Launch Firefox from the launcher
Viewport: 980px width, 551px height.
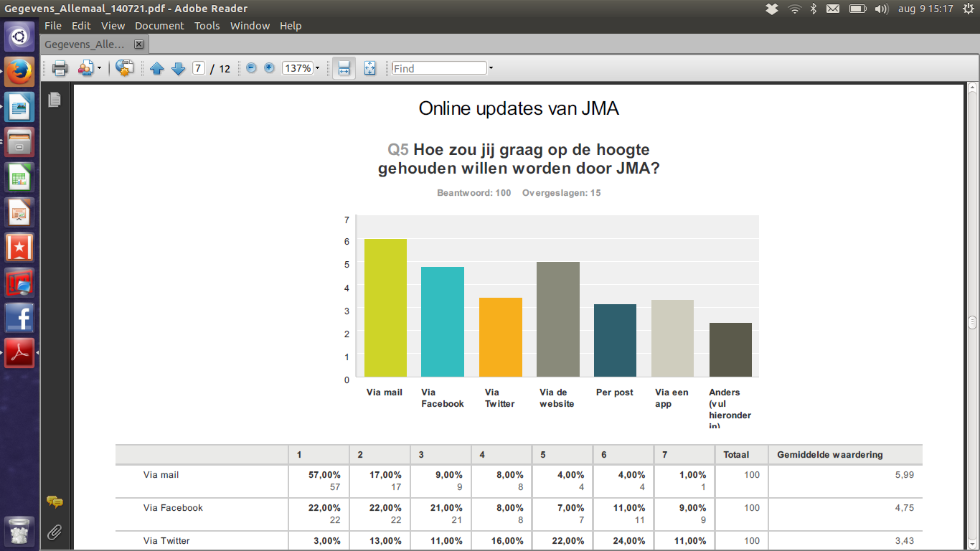[x=19, y=72]
